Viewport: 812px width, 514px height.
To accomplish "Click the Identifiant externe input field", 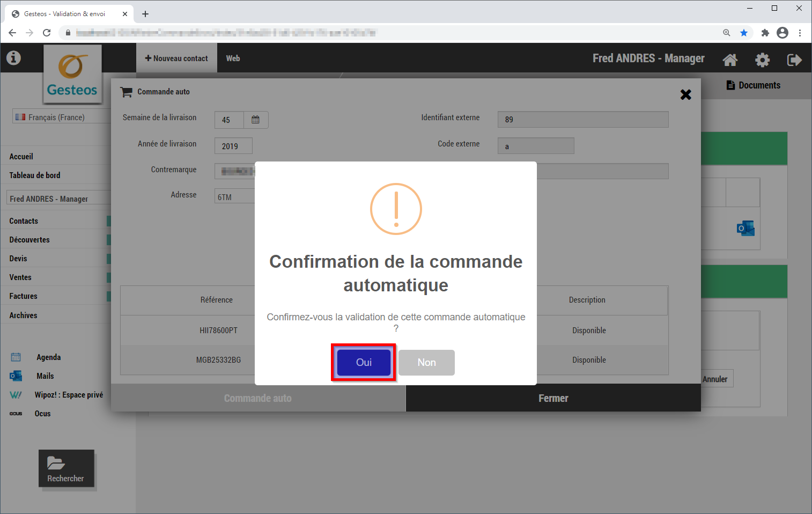I will click(x=582, y=120).
